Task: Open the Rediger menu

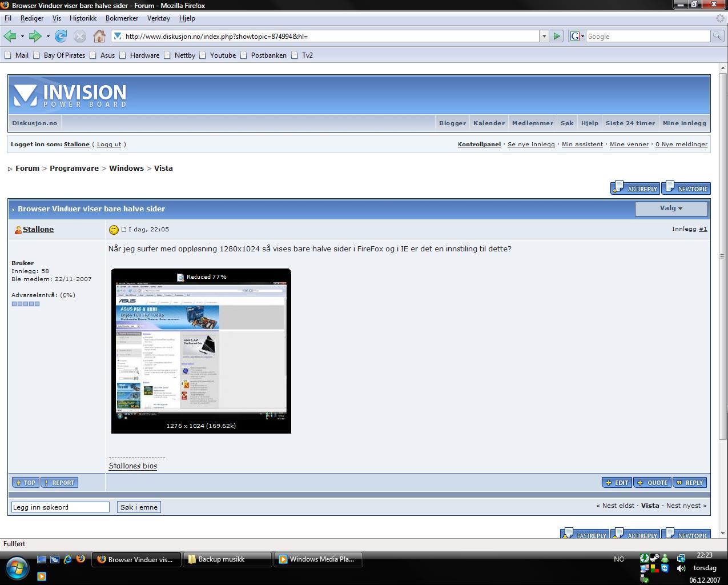Action: pos(32,18)
